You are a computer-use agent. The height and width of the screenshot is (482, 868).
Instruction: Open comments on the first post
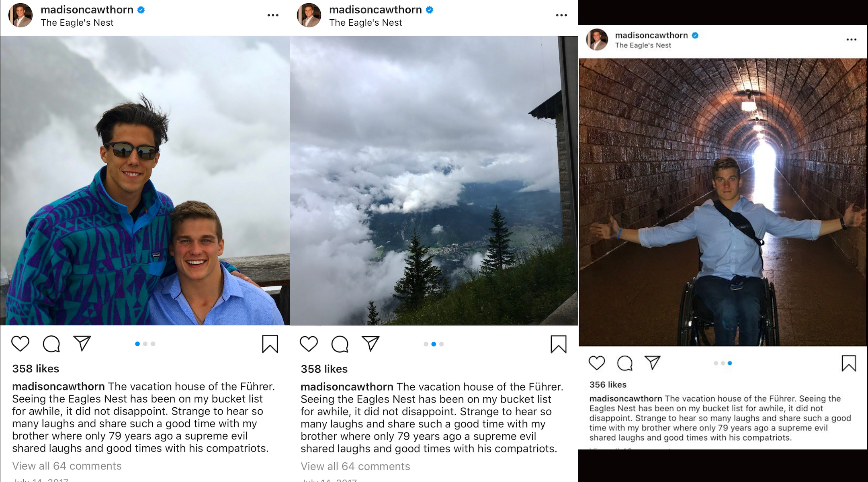coord(51,344)
